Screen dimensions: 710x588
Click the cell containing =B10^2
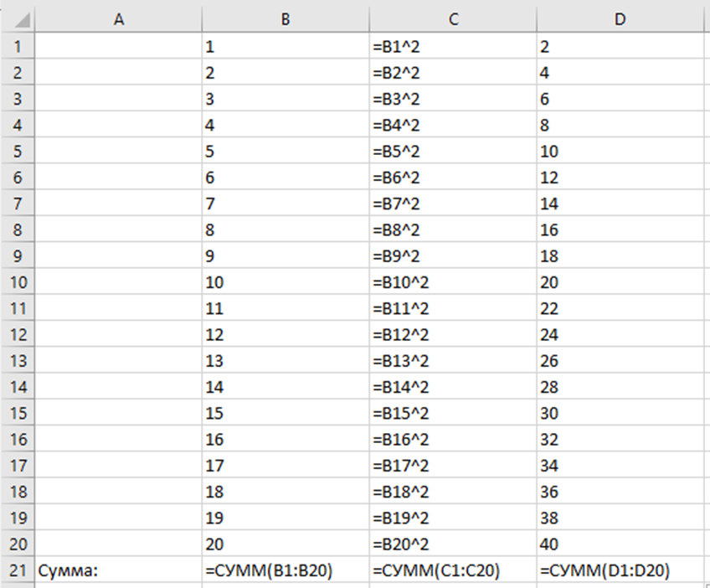[453, 282]
